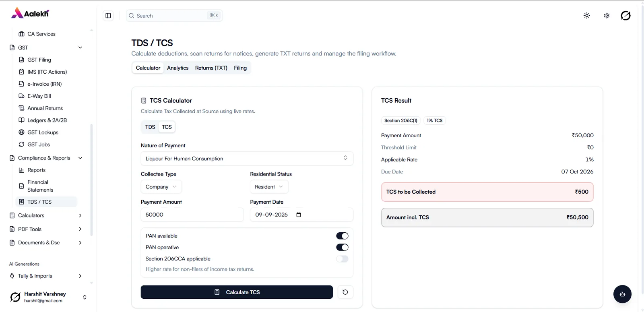Switch theme using the sun icon
Screen dimensions: 644x312
click(x=587, y=16)
